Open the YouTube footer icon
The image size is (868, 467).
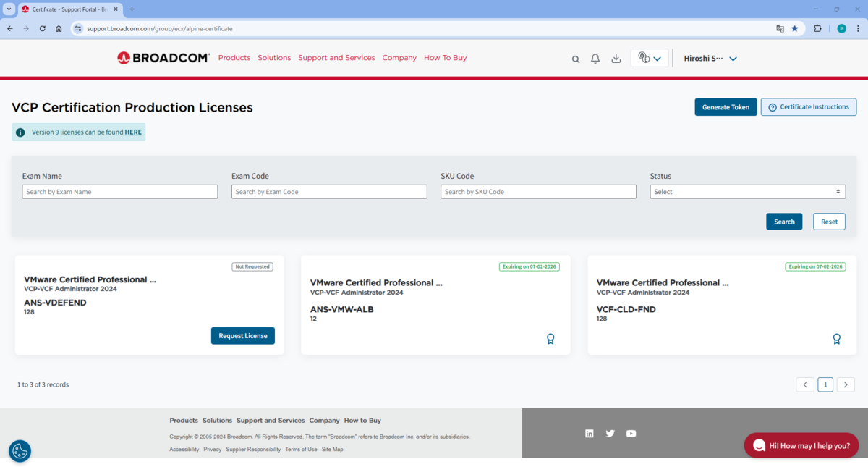click(631, 434)
